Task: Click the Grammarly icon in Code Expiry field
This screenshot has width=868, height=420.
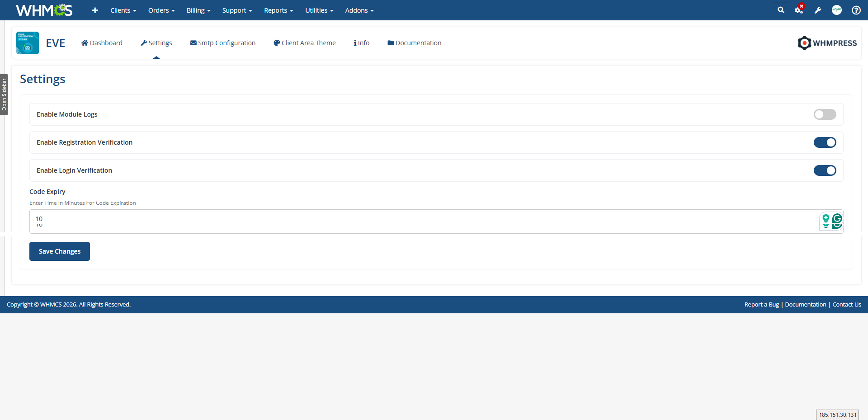Action: [x=837, y=221]
